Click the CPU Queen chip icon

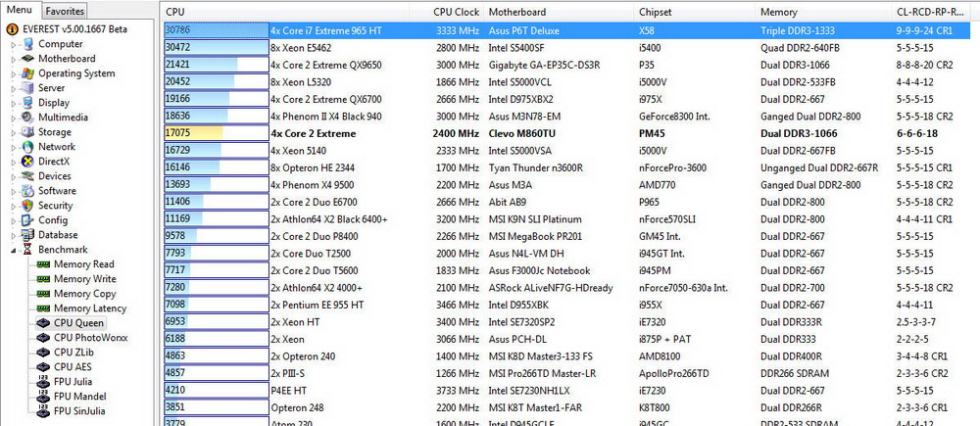click(43, 323)
